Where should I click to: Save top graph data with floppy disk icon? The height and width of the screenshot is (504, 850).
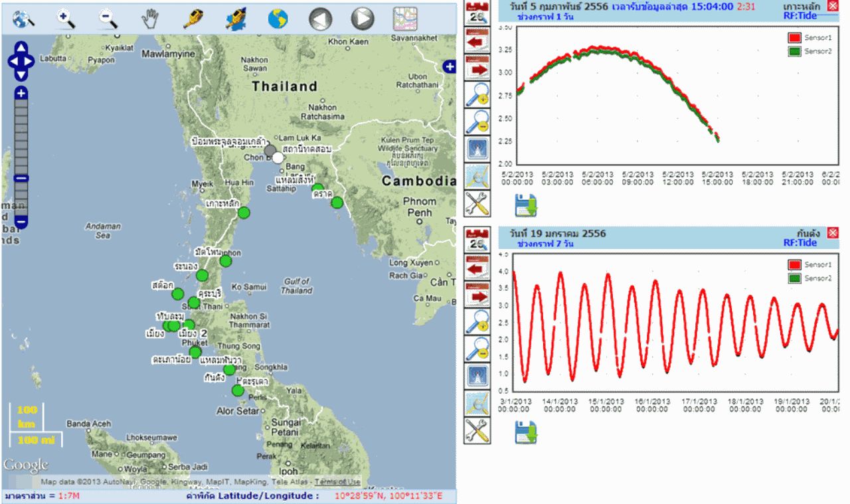click(x=525, y=205)
